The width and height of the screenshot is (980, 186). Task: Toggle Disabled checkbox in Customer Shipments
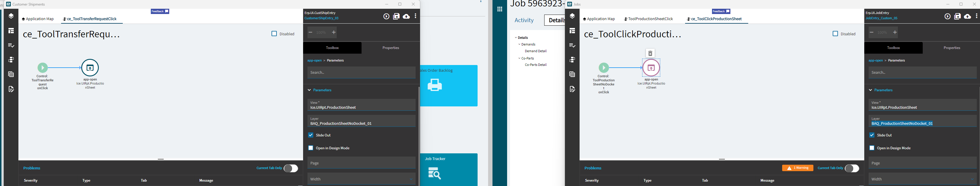click(274, 34)
